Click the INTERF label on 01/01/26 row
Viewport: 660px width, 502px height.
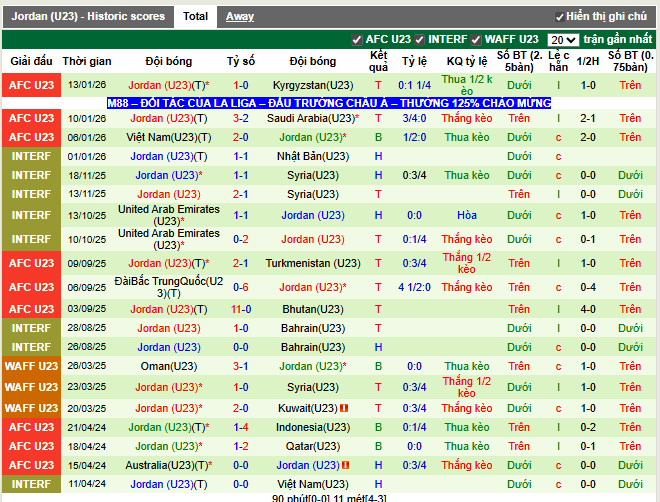(32, 157)
